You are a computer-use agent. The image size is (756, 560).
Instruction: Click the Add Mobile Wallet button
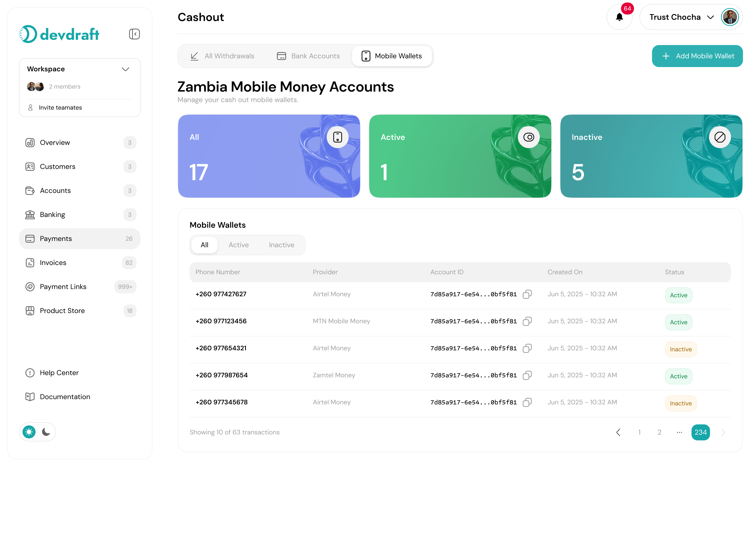coord(697,56)
